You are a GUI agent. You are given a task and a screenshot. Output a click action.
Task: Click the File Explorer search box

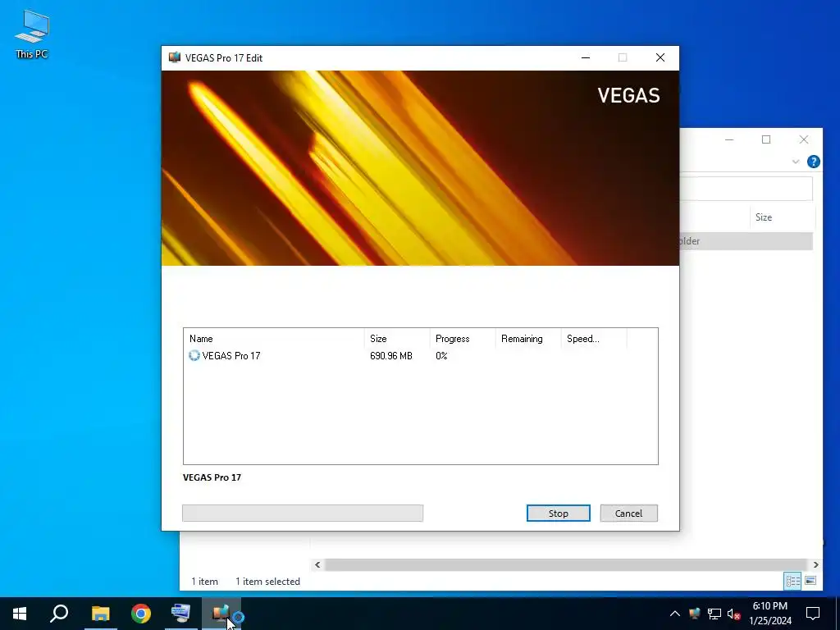click(x=746, y=189)
